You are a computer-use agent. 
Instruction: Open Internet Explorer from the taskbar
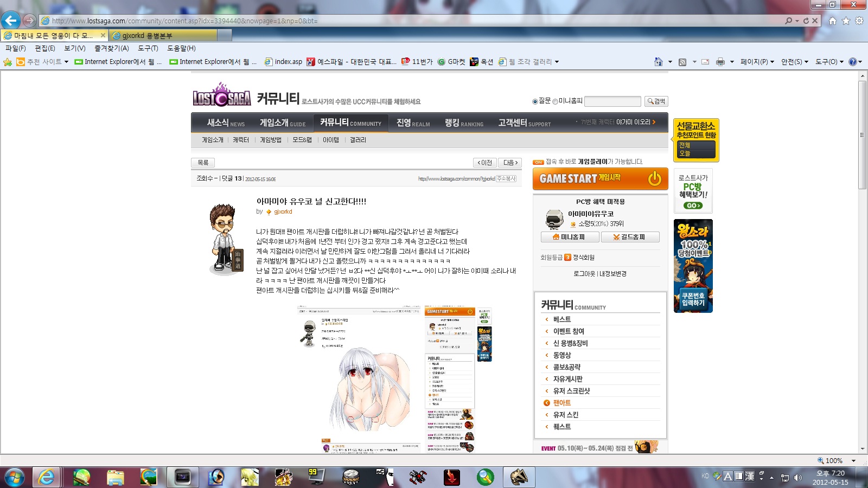(x=47, y=477)
